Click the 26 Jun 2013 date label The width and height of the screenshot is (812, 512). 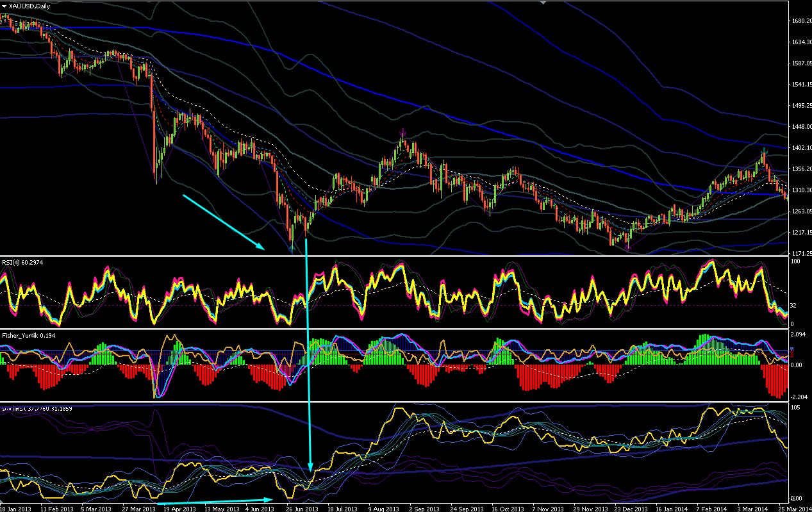pos(302,508)
